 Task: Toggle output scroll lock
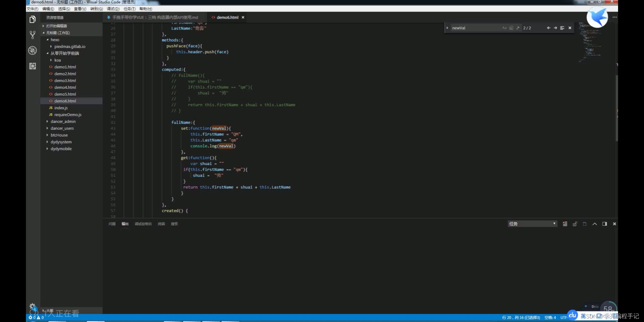coord(575,224)
